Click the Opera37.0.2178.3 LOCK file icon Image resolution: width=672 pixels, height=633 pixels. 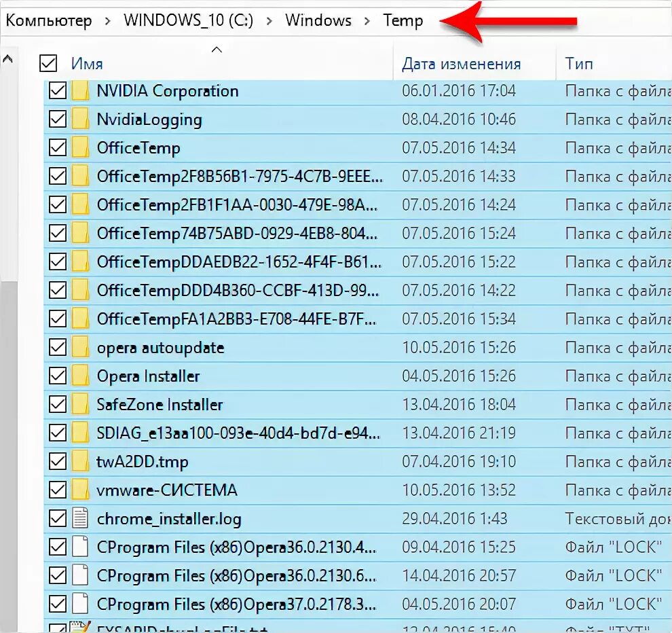click(x=80, y=604)
